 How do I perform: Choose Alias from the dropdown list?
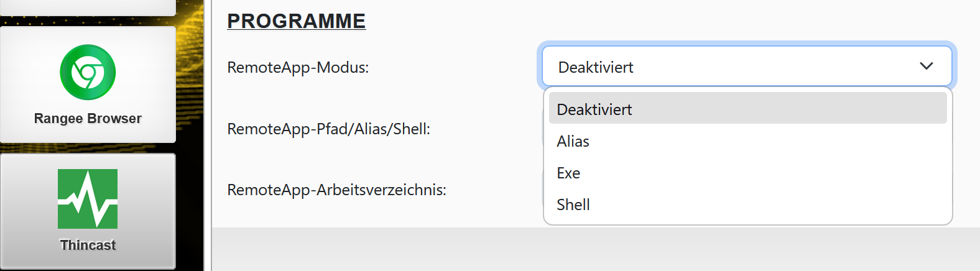(573, 141)
